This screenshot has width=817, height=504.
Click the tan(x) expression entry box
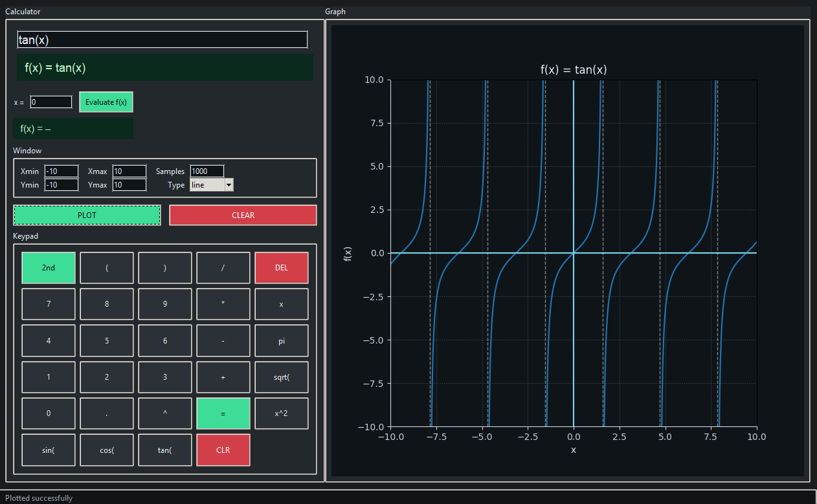(162, 39)
